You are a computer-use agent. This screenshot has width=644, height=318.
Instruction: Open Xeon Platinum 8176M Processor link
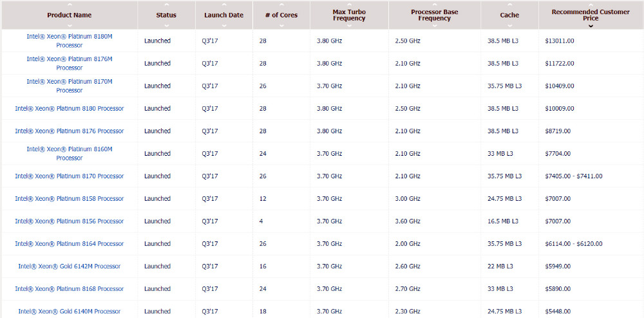point(70,63)
